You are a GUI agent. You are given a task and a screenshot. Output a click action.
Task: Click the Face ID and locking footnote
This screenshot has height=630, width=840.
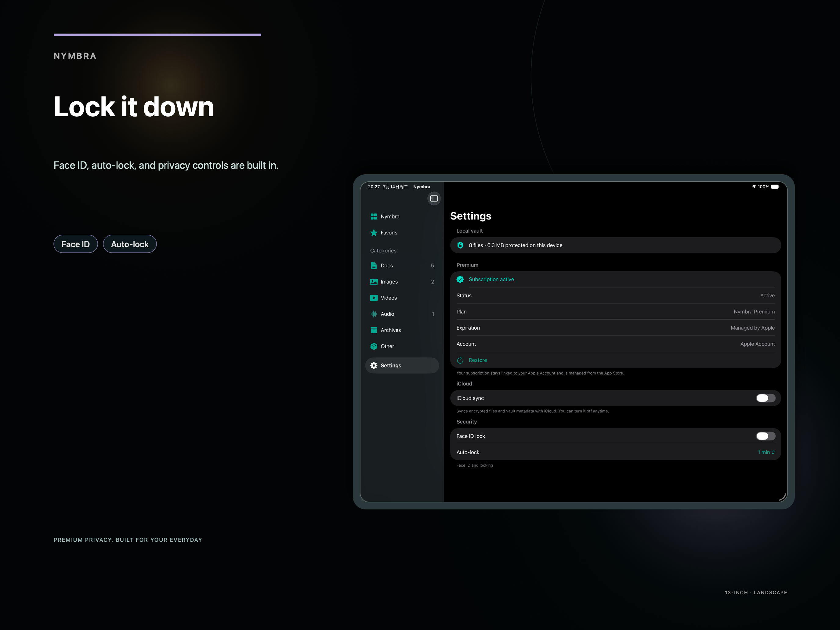[474, 465]
